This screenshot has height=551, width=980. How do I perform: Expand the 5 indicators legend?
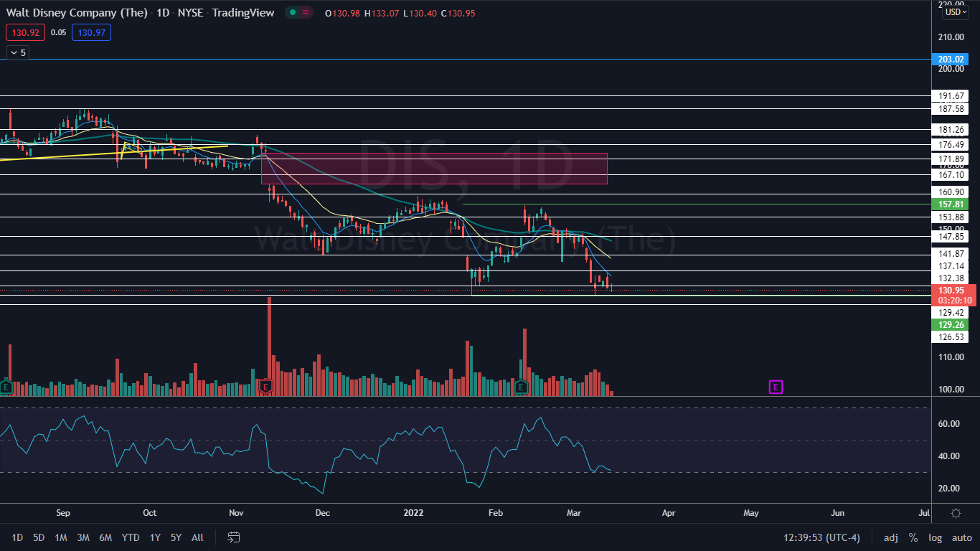tap(17, 52)
